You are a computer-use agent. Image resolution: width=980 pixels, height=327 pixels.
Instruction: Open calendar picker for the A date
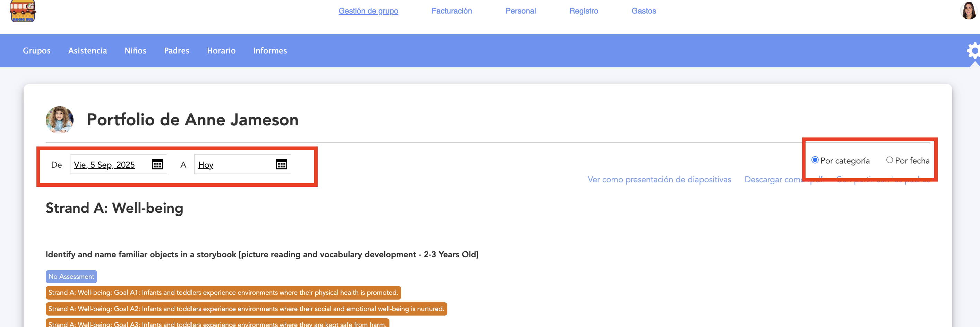pyautogui.click(x=281, y=165)
